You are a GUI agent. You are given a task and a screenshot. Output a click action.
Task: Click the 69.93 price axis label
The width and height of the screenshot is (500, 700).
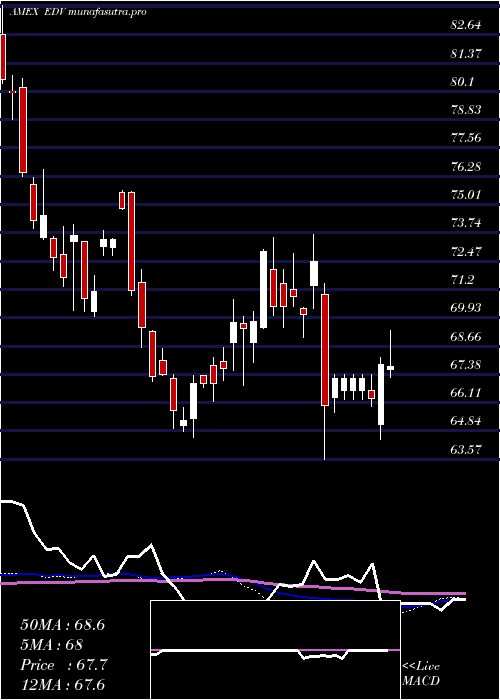point(466,308)
